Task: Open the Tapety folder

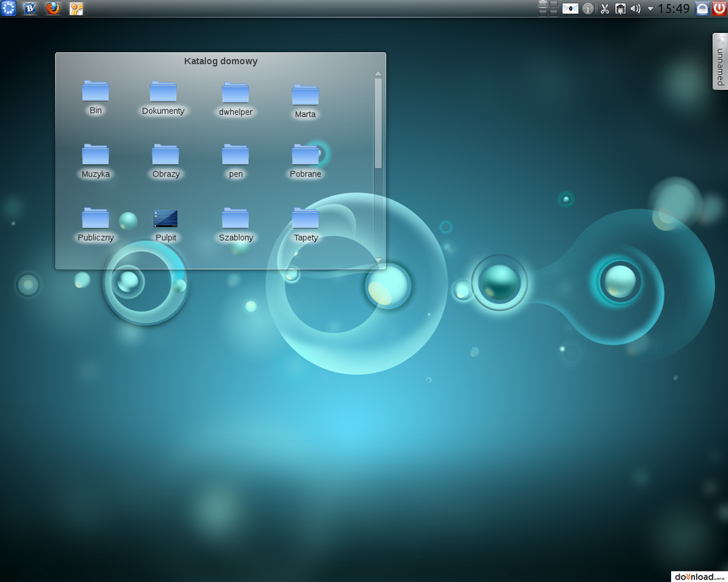Action: coord(306,225)
